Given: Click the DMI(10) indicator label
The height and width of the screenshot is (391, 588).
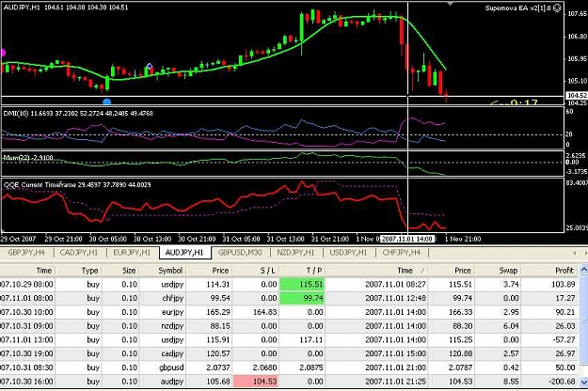Looking at the screenshot, I should tap(15, 113).
